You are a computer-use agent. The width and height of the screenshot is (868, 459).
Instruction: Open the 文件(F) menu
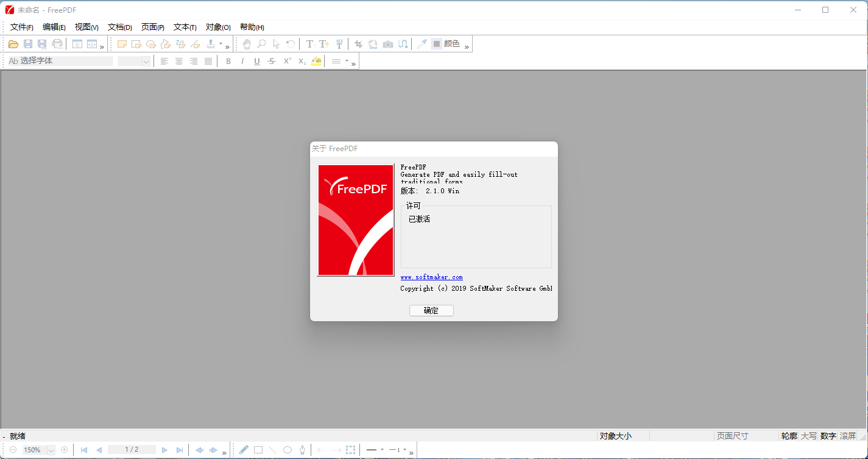click(22, 27)
